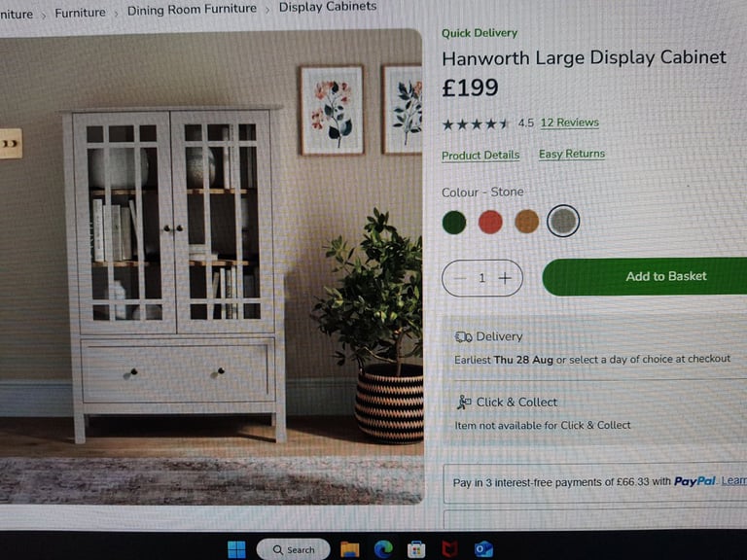
Task: Click the delivery truck icon
Action: coord(463,337)
